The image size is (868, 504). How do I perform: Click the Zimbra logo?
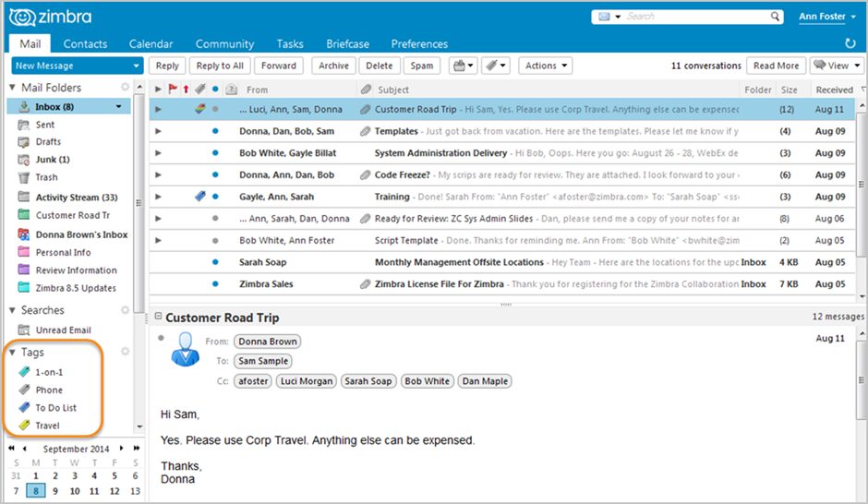point(51,18)
